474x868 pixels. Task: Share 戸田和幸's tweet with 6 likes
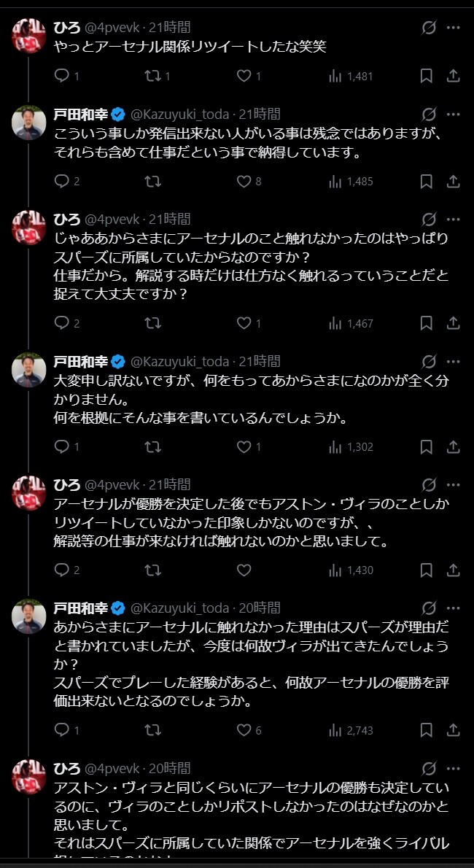(453, 730)
